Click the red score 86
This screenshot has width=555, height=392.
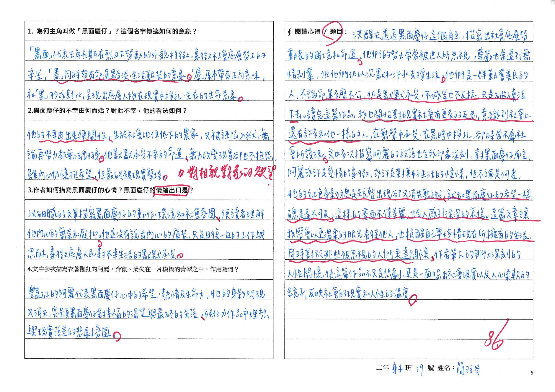click(x=495, y=340)
